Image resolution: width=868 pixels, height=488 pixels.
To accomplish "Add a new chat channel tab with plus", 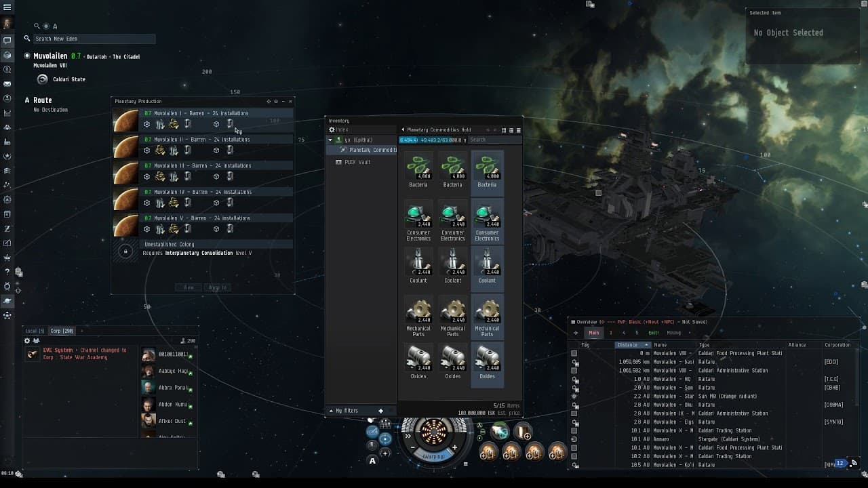I will pyautogui.click(x=81, y=331).
